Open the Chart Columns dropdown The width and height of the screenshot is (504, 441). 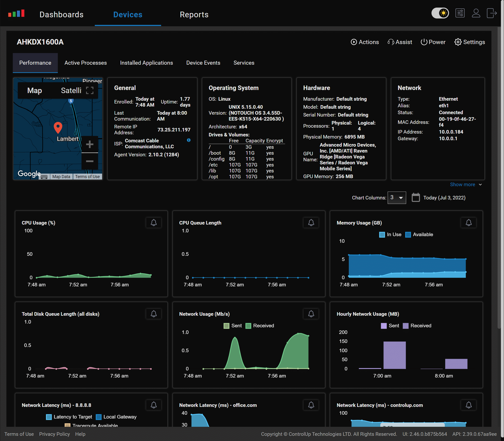pyautogui.click(x=396, y=198)
